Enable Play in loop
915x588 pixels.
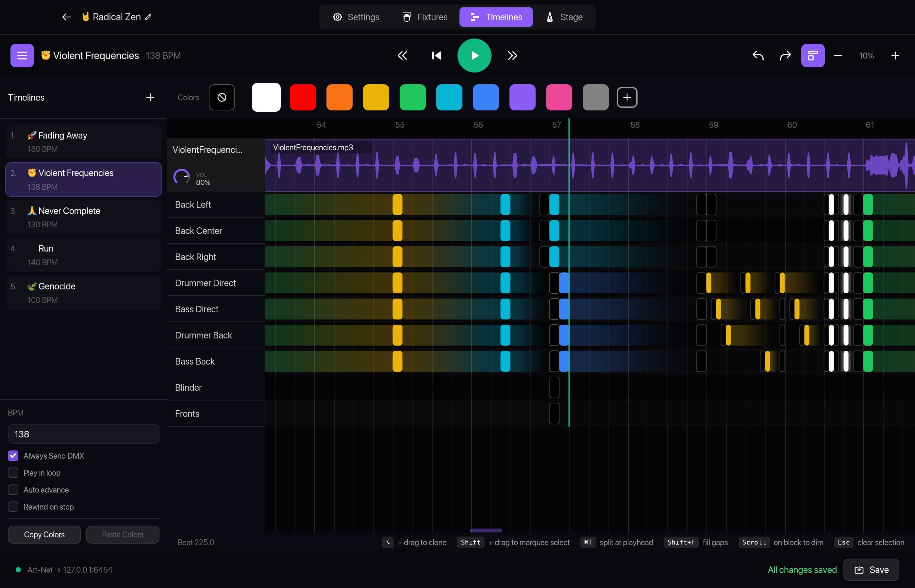click(x=13, y=473)
